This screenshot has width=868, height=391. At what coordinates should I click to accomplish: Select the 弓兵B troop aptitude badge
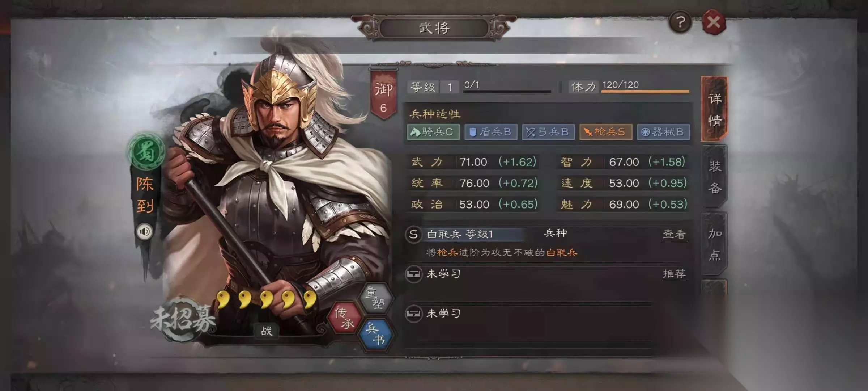point(548,132)
